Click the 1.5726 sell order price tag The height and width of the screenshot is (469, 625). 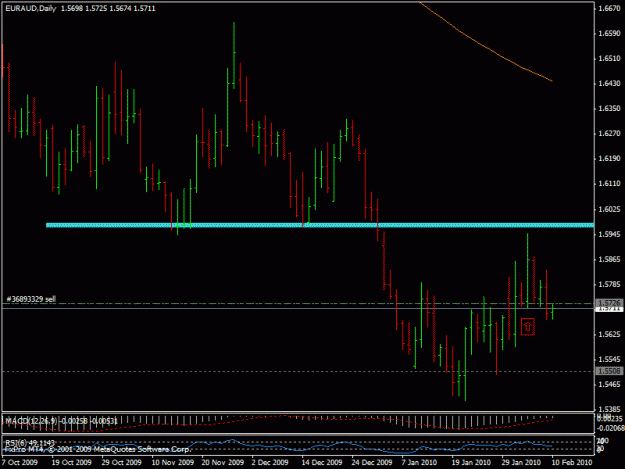pos(609,303)
